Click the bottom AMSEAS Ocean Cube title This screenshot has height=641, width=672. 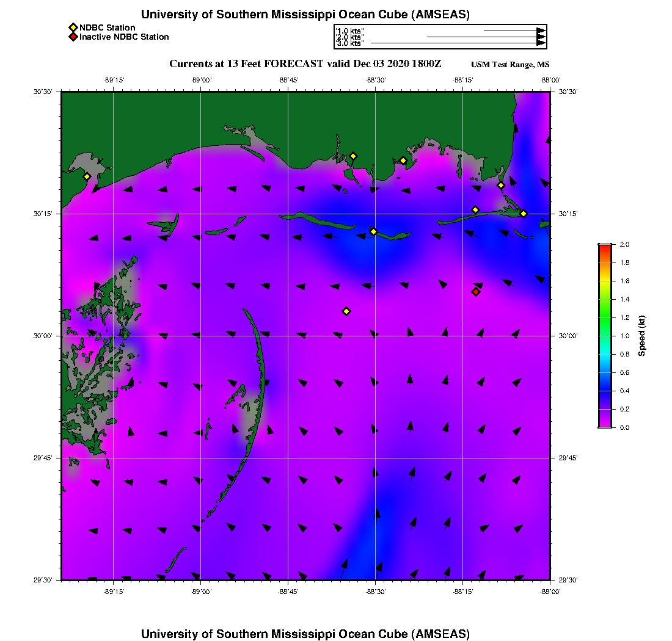(305, 634)
